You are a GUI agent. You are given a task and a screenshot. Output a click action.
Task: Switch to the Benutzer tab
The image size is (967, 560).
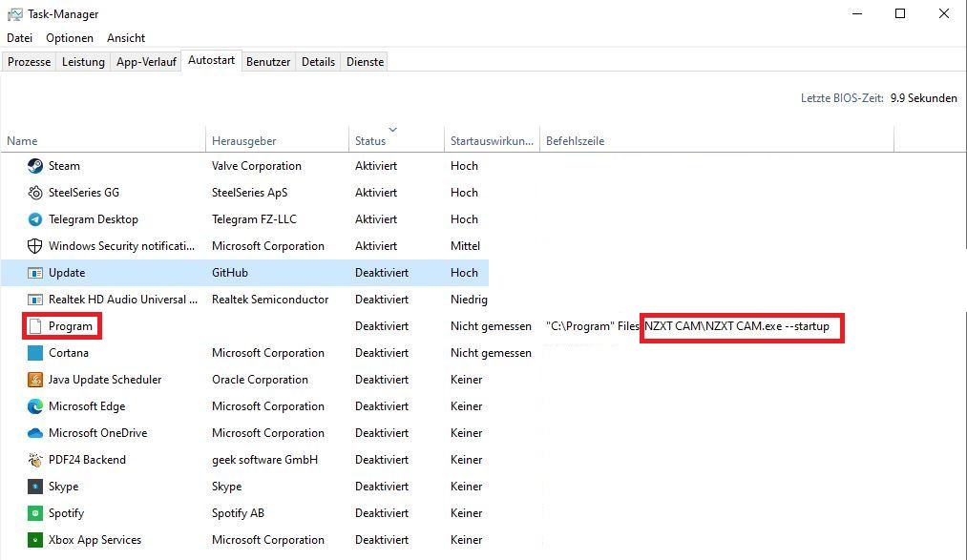tap(268, 62)
